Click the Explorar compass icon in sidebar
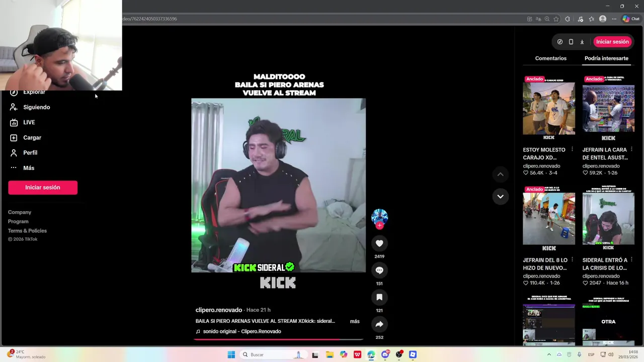This screenshot has height=362, width=644. pos(14,93)
